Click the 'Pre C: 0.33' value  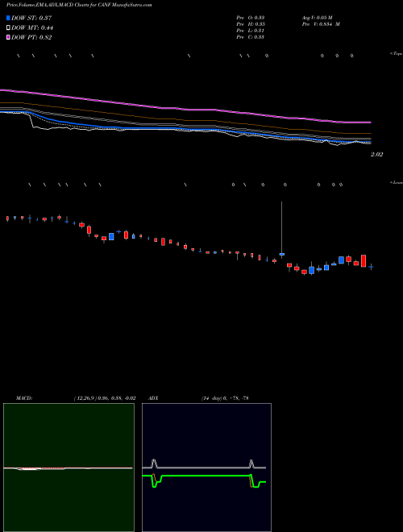[x=251, y=37]
